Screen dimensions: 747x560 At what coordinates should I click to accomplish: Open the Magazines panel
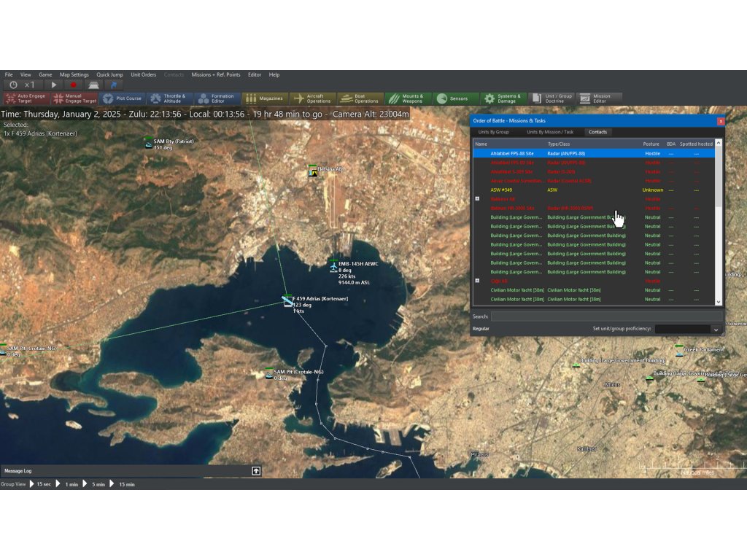pos(264,98)
